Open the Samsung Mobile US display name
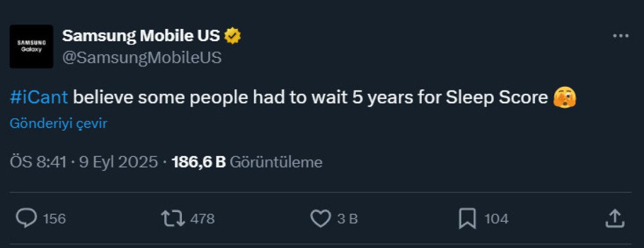644x248 pixels. (x=141, y=36)
